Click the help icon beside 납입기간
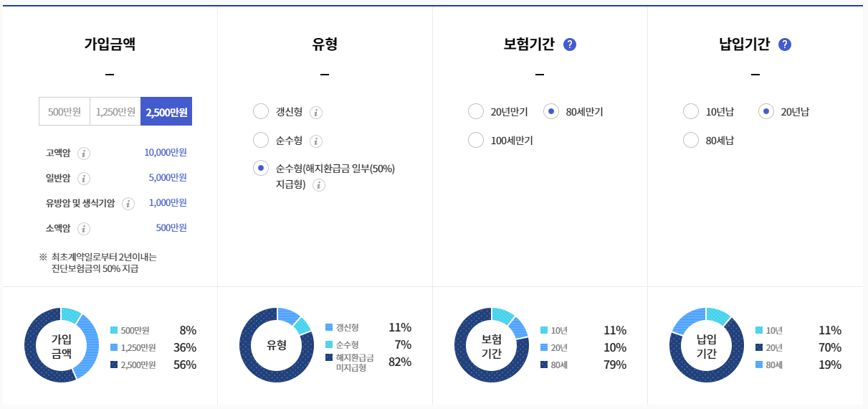 click(x=785, y=44)
